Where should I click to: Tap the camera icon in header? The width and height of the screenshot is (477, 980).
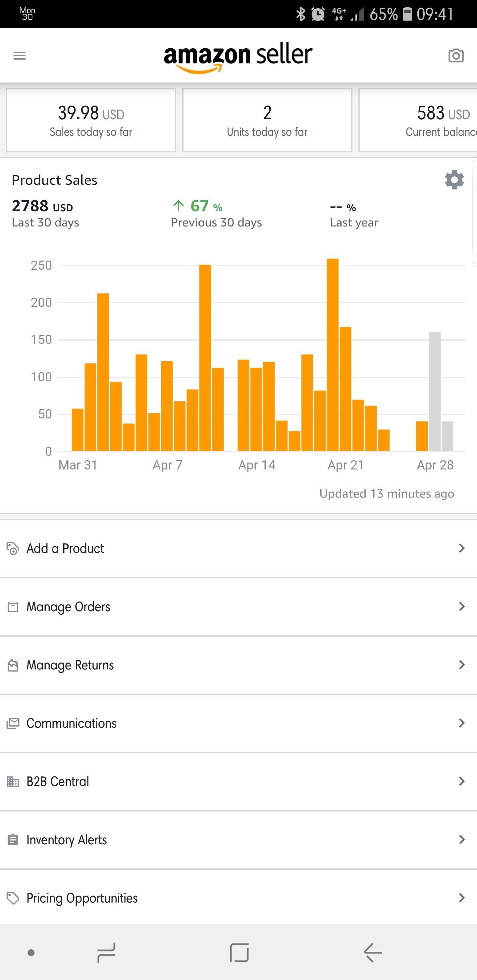pyautogui.click(x=456, y=56)
